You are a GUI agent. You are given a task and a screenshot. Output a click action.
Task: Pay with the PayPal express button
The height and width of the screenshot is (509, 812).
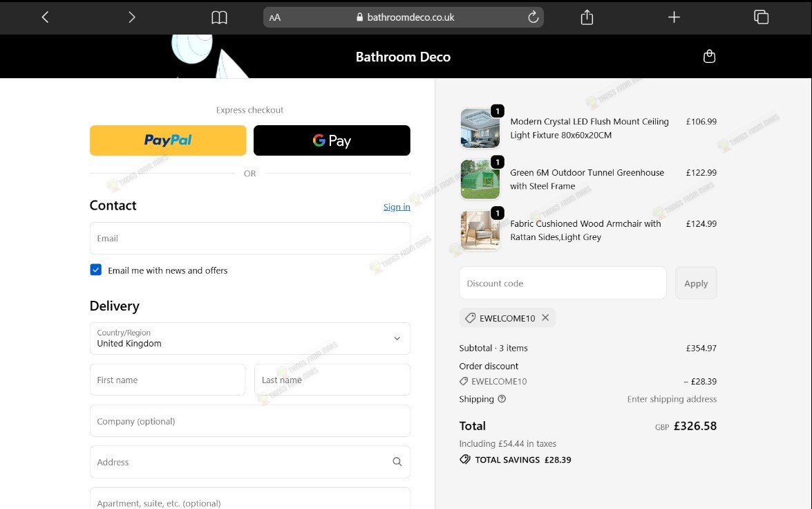pos(168,140)
